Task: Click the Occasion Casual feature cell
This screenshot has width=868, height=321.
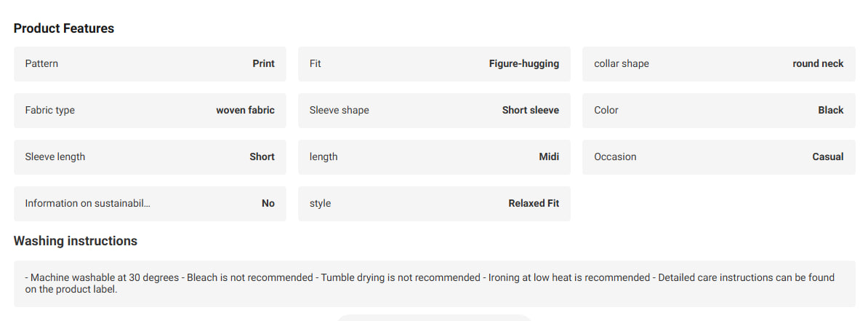Action: tap(718, 157)
